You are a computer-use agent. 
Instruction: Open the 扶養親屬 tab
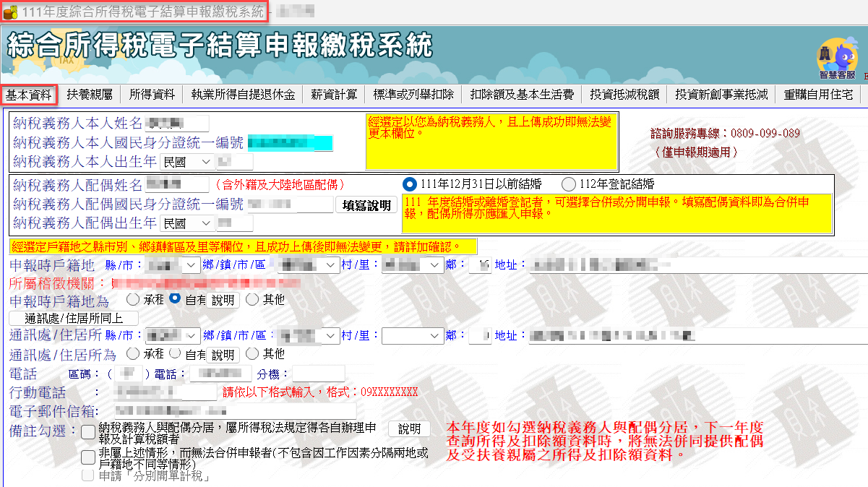coord(90,95)
